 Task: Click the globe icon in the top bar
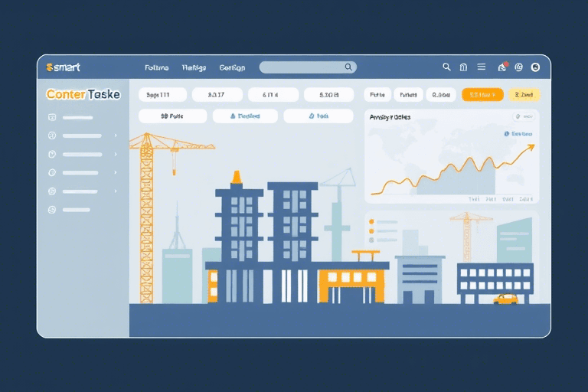(x=518, y=67)
